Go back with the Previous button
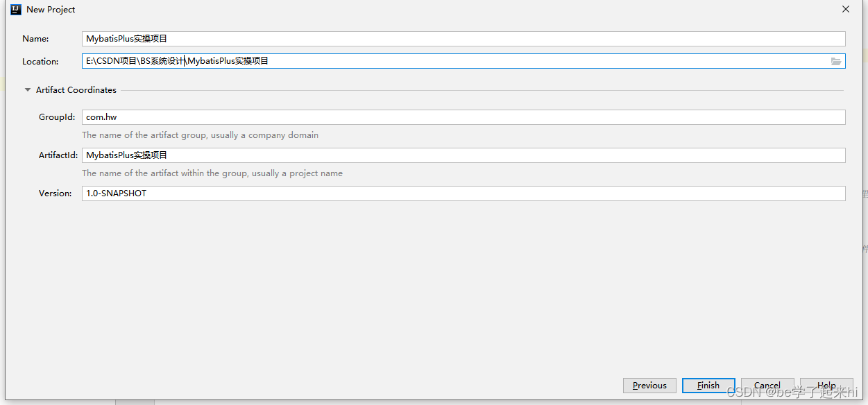 pos(649,386)
